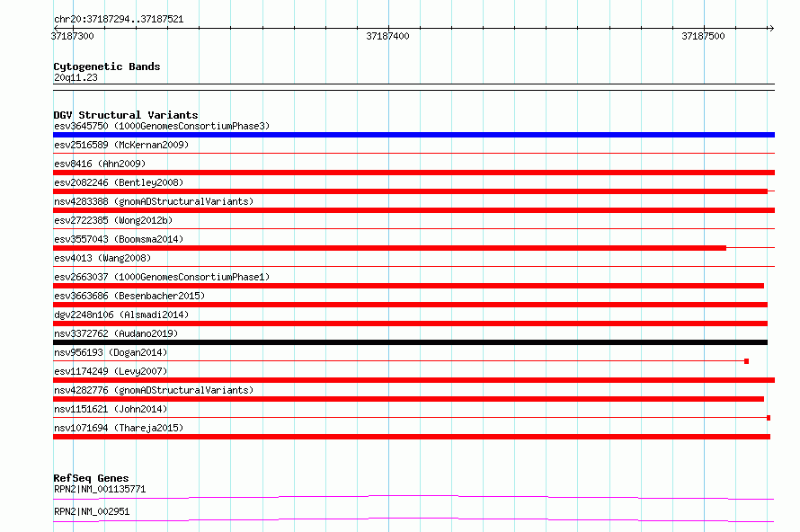The image size is (800, 532).
Task: Click the esv8416 (Ahn2009) label
Action: point(100,164)
